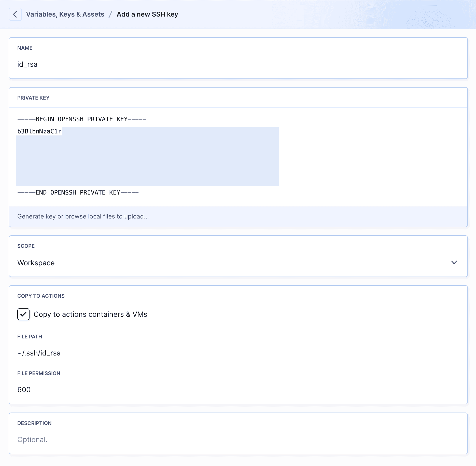Click the back arrow button
476x466 pixels.
[15, 14]
